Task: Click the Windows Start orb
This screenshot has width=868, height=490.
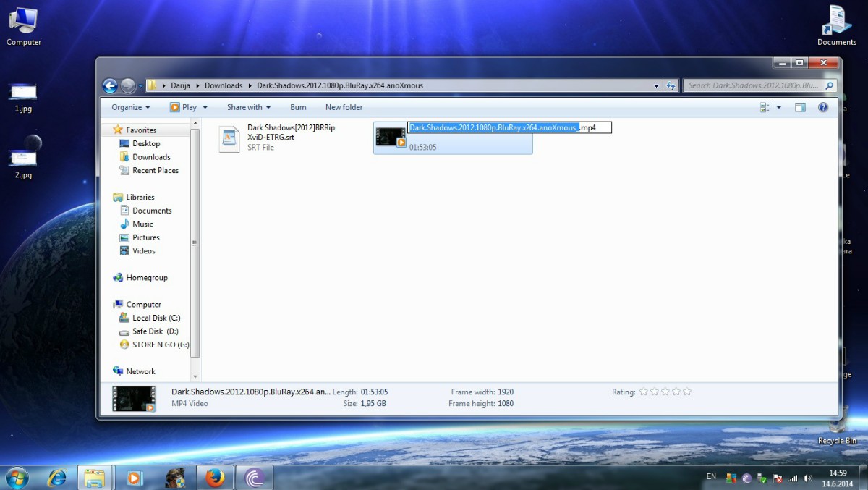Action: click(17, 478)
